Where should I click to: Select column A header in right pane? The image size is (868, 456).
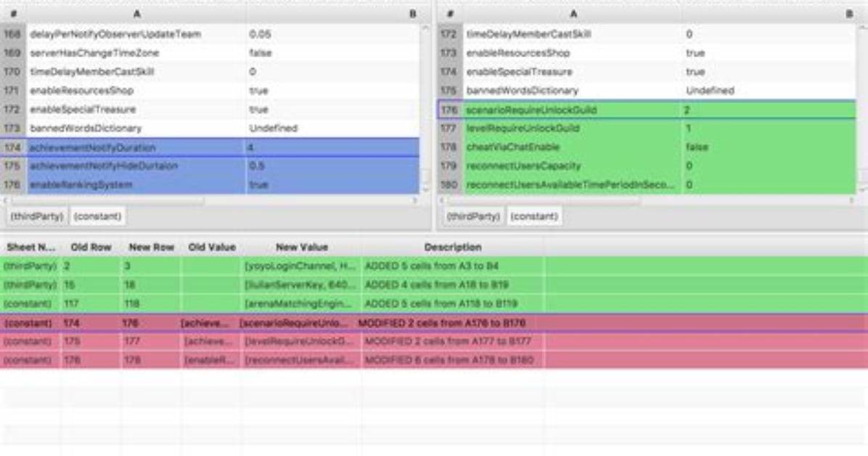click(x=573, y=14)
